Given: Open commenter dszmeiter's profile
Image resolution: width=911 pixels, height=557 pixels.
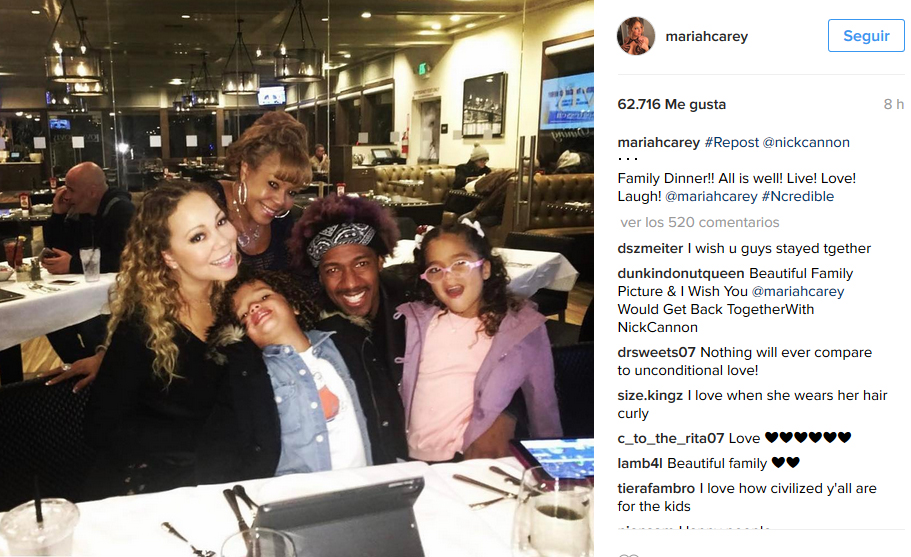Looking at the screenshot, I should tap(650, 249).
